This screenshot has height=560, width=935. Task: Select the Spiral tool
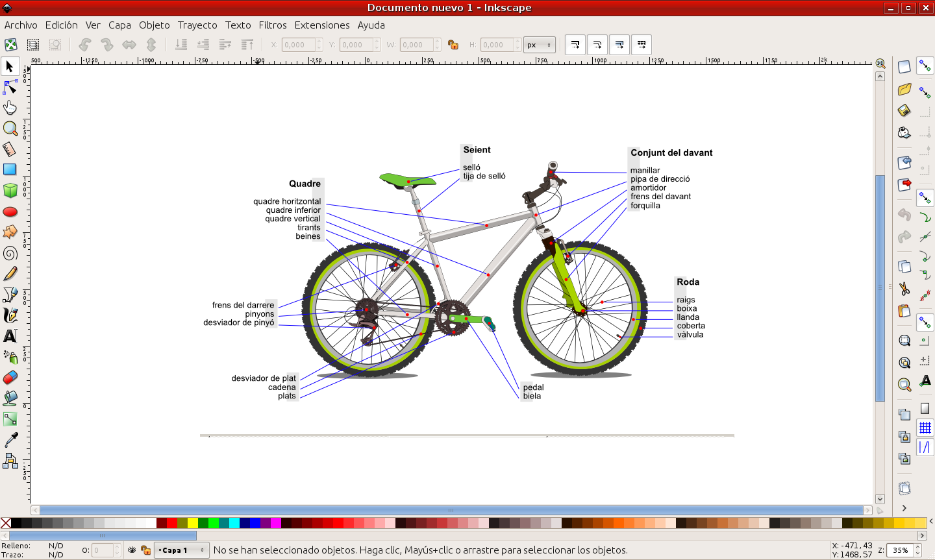[x=10, y=253]
